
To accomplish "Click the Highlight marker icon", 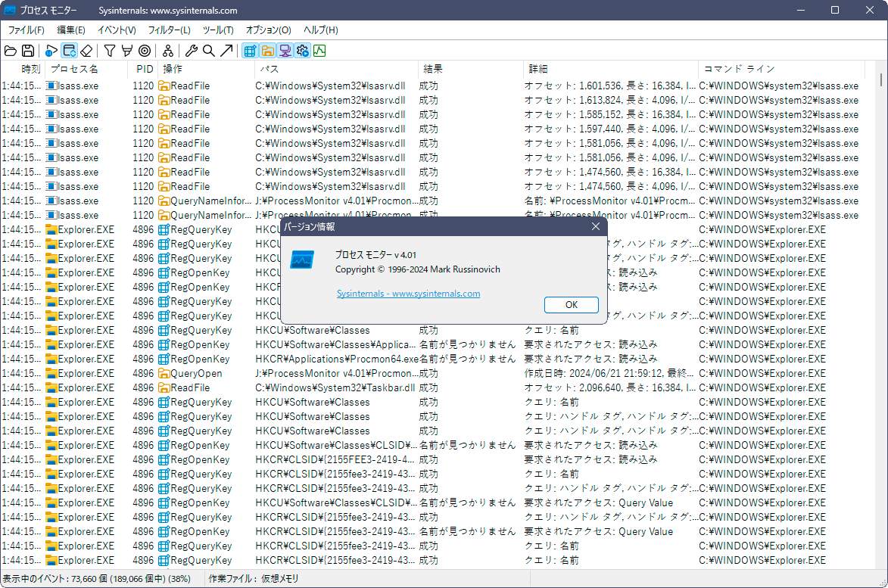I will click(127, 51).
